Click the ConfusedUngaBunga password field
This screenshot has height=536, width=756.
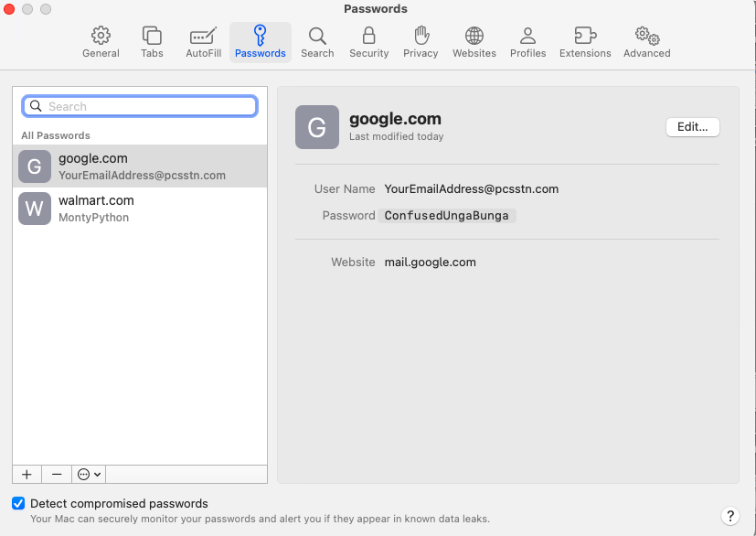446,216
